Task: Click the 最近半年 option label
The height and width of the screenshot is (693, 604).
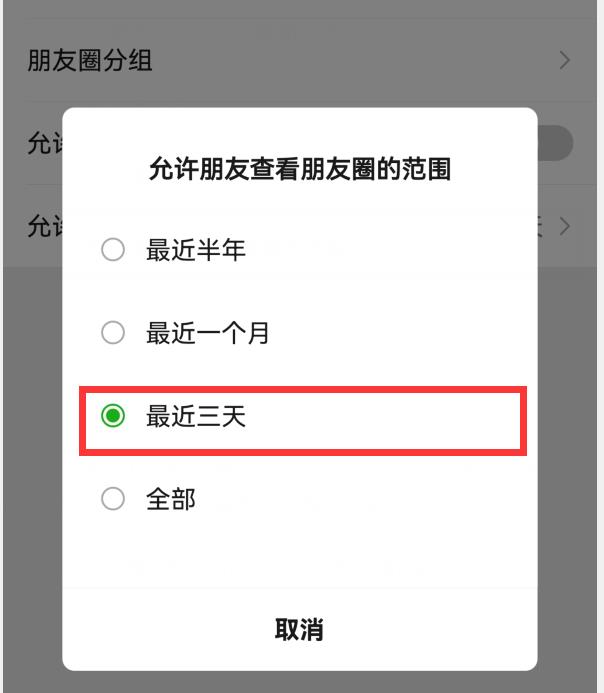Action: tap(195, 250)
